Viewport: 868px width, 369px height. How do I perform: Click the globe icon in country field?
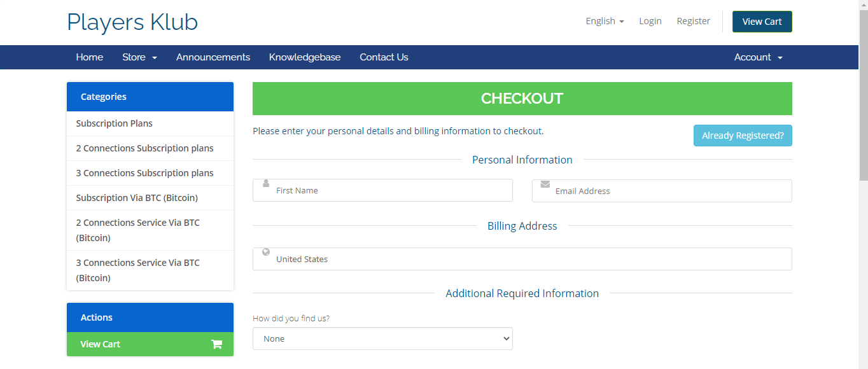click(x=266, y=252)
